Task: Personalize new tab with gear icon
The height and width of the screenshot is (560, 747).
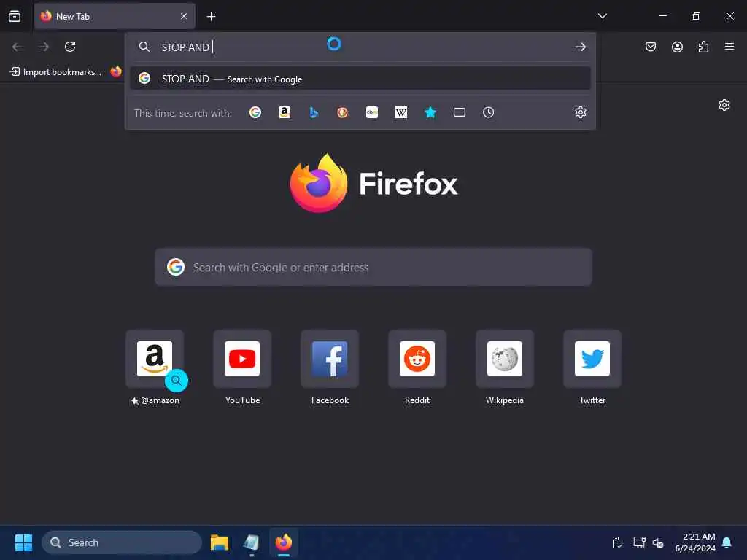Action: tap(724, 105)
